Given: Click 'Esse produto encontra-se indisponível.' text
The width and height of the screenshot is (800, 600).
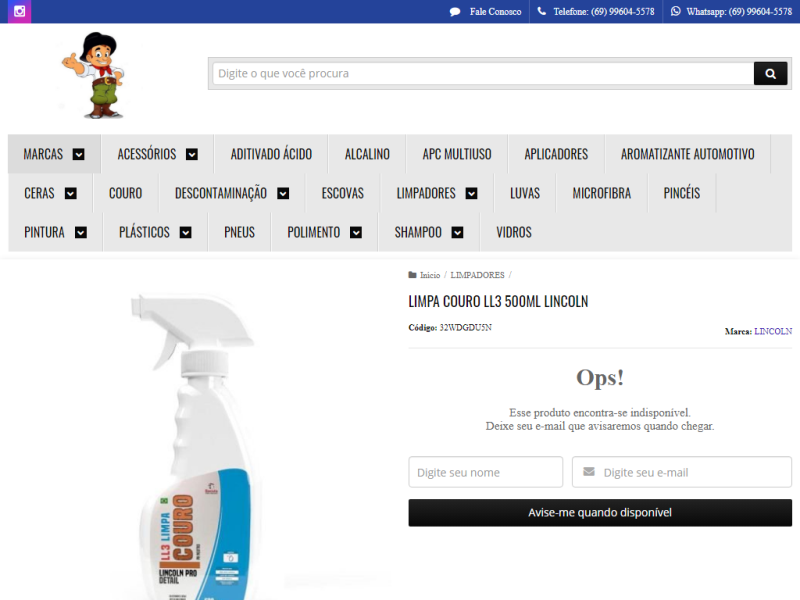Looking at the screenshot, I should pyautogui.click(x=600, y=412).
